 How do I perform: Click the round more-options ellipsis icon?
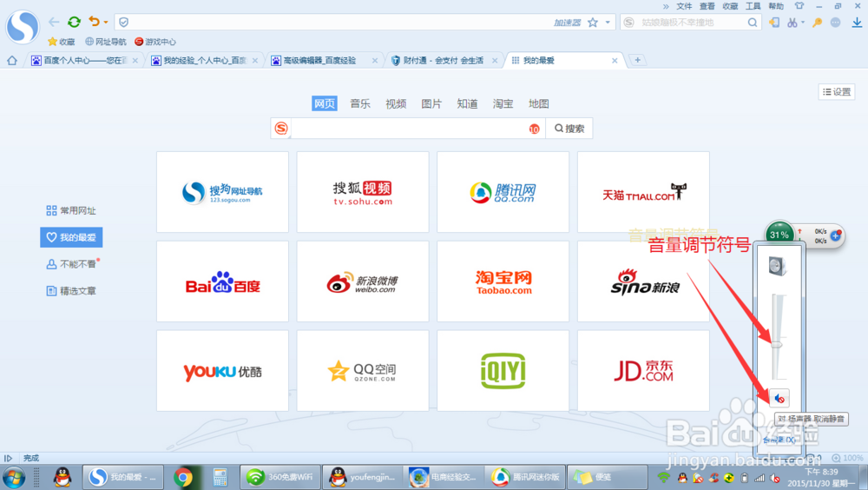click(x=835, y=23)
